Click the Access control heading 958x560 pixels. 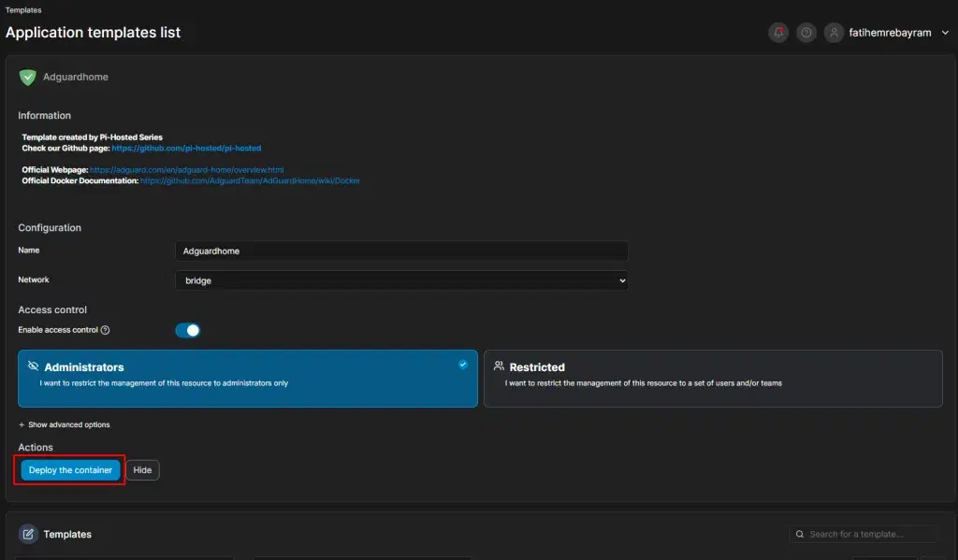pyautogui.click(x=52, y=309)
